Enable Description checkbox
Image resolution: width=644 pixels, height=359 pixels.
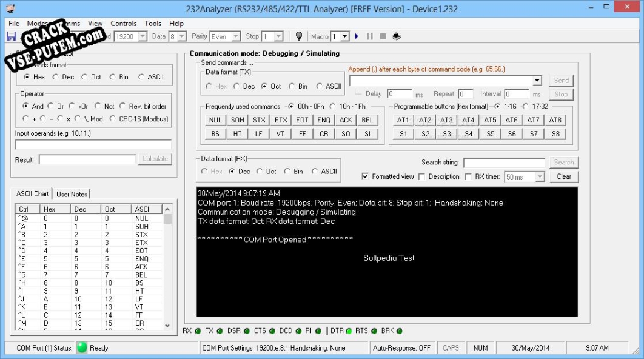[x=421, y=176]
